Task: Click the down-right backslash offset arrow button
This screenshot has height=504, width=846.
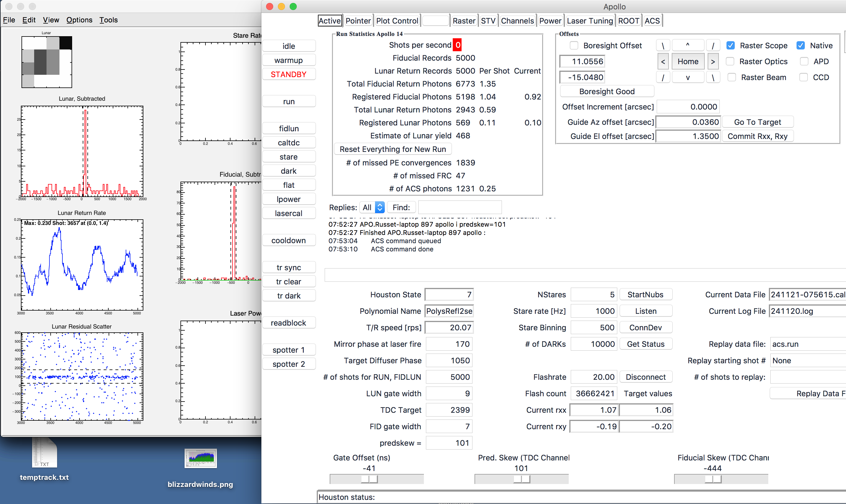Action: pyautogui.click(x=713, y=77)
